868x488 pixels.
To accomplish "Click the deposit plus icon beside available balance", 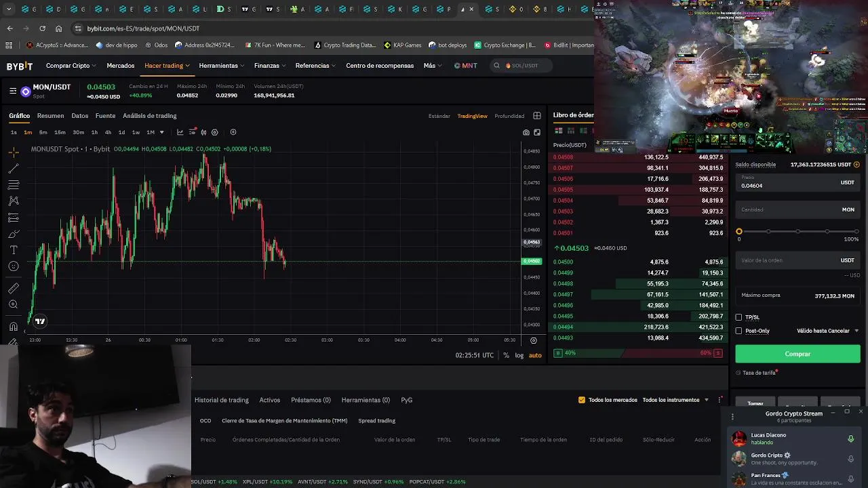I will point(856,165).
